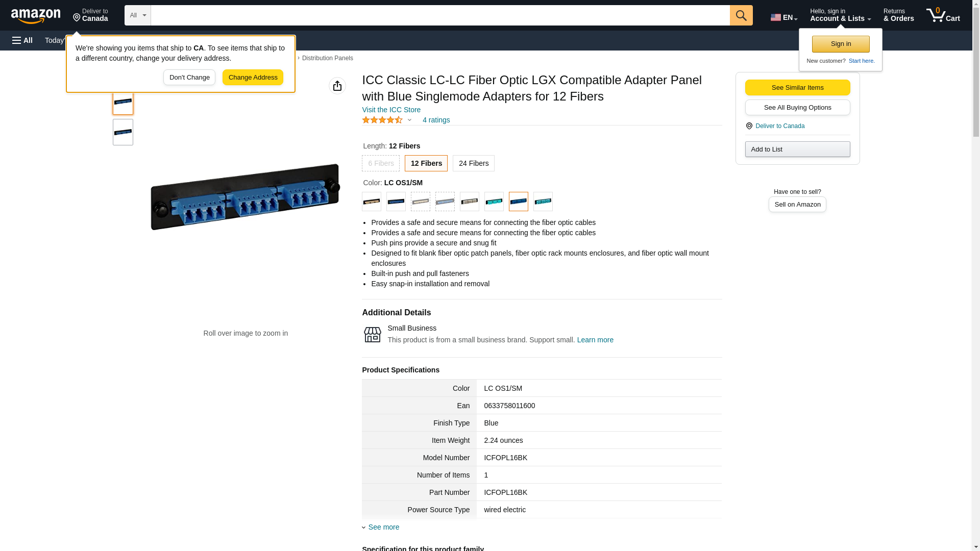
Task: Click the Deliver to Canada location link
Action: pyautogui.click(x=779, y=126)
